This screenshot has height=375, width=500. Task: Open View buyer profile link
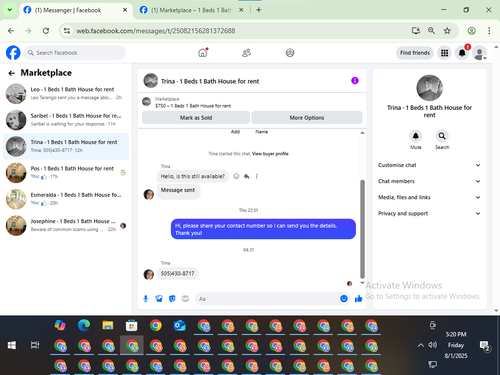[270, 154]
